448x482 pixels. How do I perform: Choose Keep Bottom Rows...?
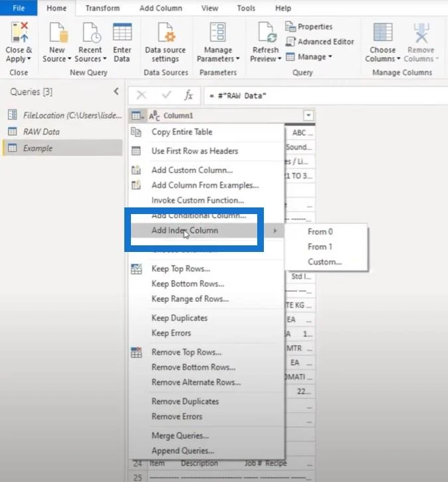click(207, 284)
